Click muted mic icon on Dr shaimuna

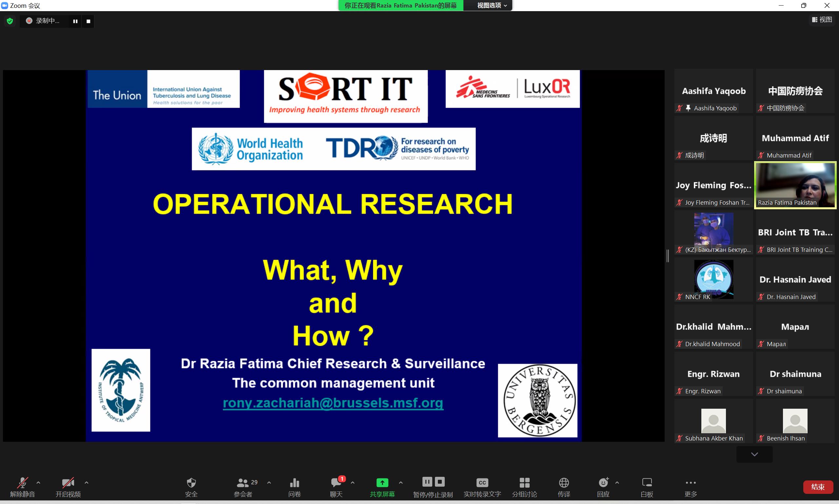761,391
